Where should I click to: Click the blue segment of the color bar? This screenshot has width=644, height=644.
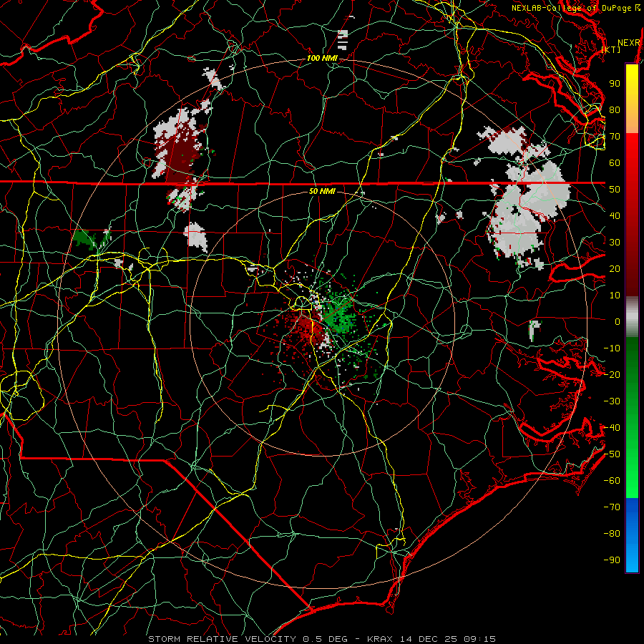(x=632, y=535)
